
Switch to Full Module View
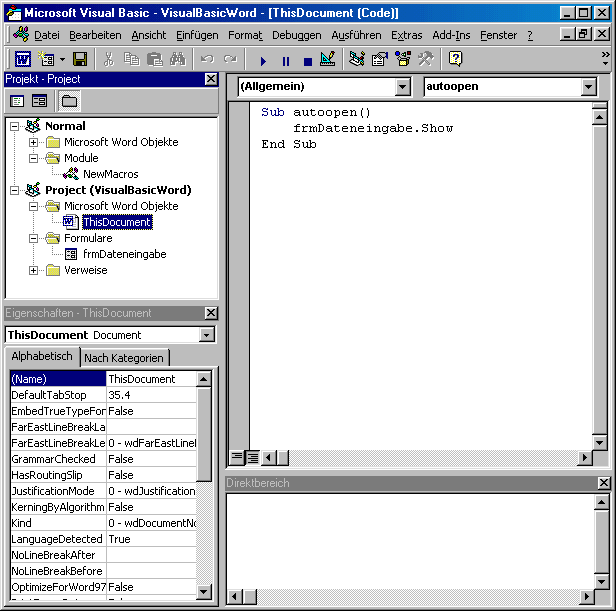click(x=253, y=457)
